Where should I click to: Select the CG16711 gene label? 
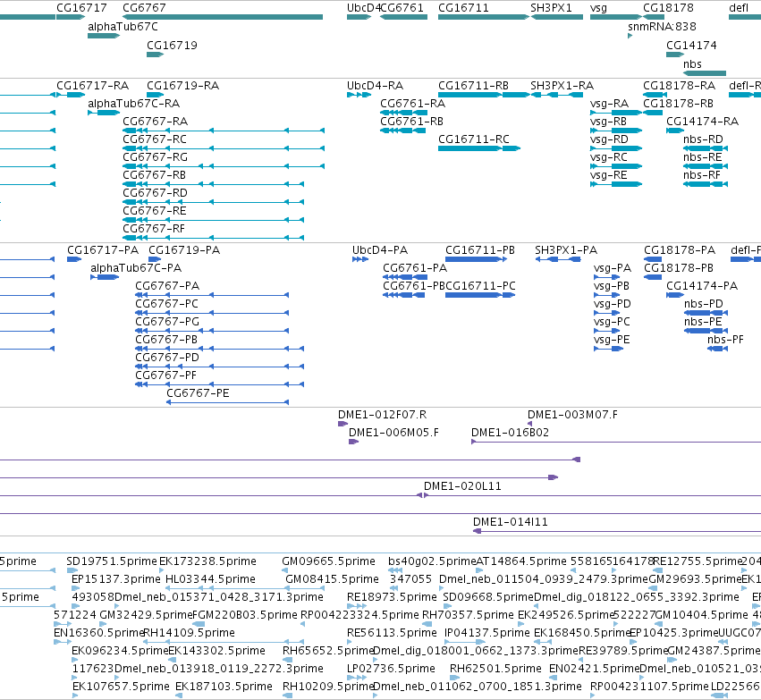[463, 8]
